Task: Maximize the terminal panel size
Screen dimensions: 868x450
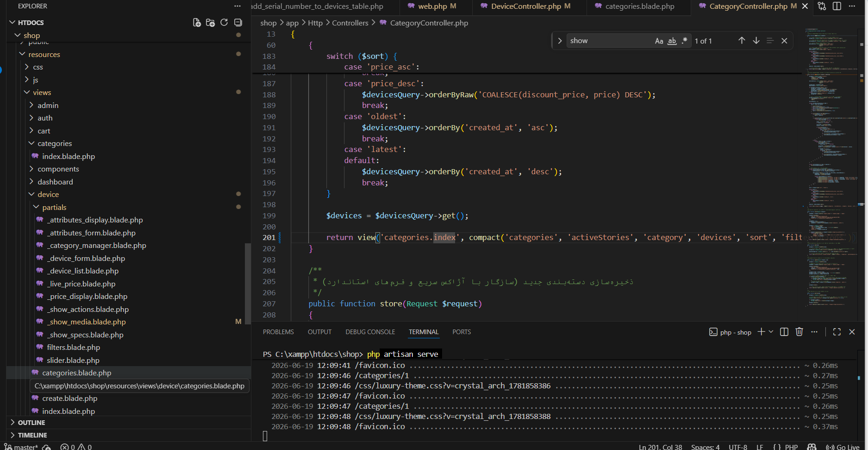Action: tap(837, 332)
